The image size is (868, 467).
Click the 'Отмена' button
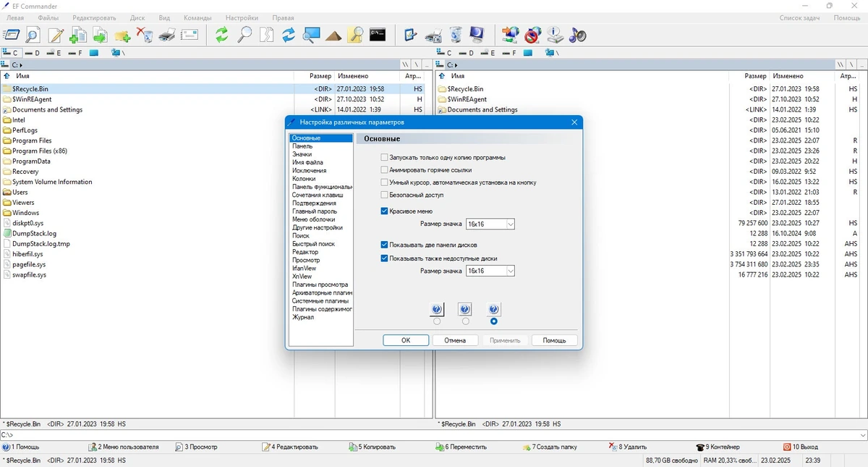pos(455,340)
